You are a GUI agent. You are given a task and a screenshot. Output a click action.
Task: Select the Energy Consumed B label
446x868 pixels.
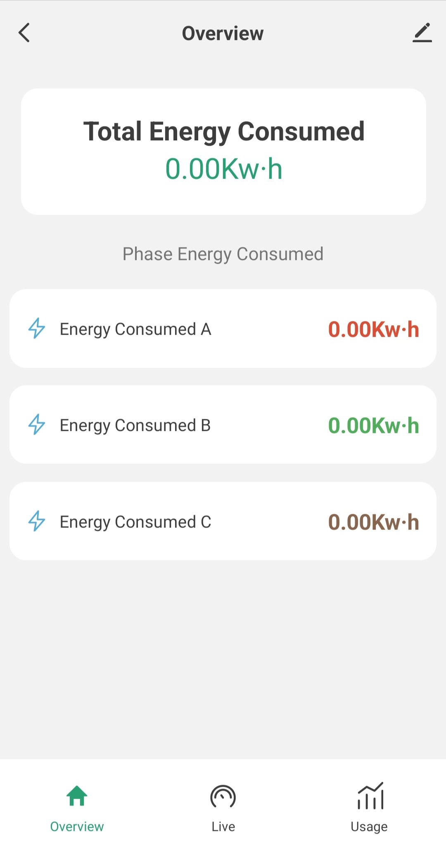135,426
